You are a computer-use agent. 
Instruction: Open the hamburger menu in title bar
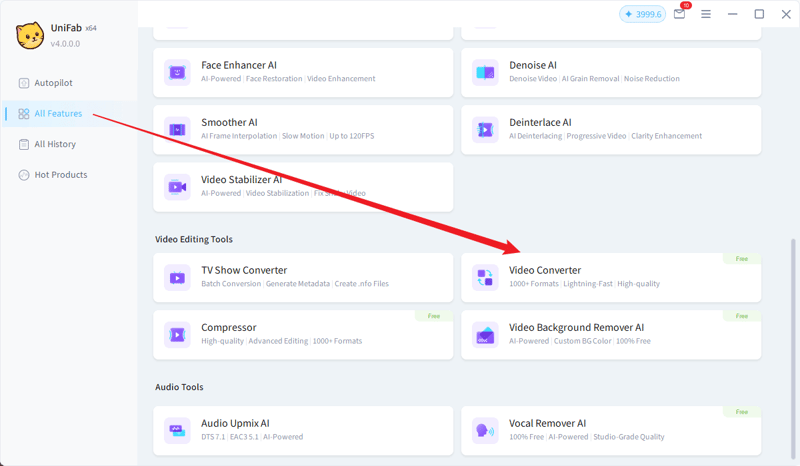click(x=706, y=14)
